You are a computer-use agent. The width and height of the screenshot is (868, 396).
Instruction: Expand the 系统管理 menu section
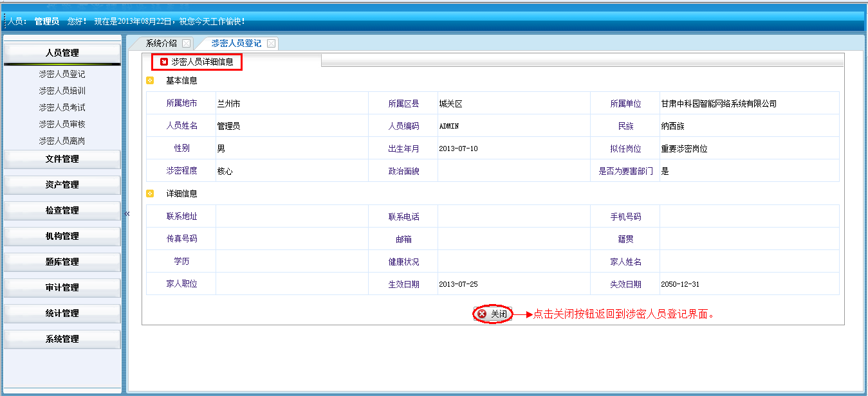(62, 339)
